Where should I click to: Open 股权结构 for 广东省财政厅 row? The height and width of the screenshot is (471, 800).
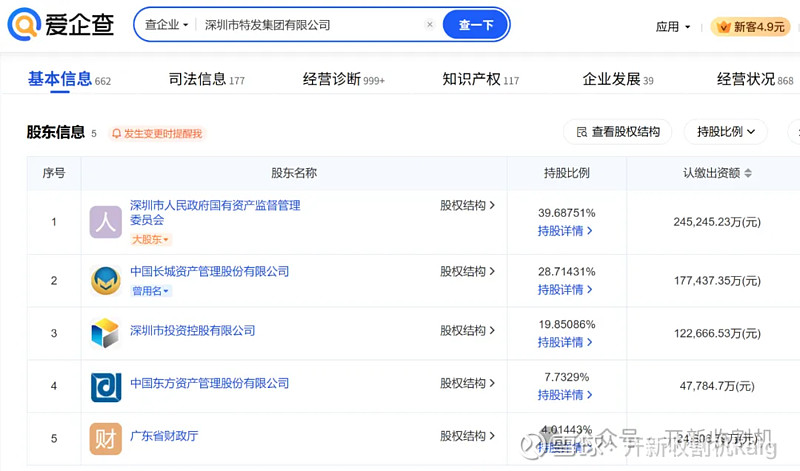[x=467, y=436]
